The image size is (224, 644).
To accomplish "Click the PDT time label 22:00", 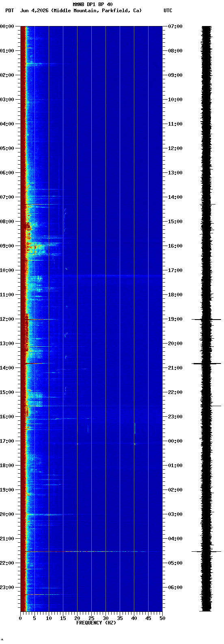I will (x=7, y=563).
